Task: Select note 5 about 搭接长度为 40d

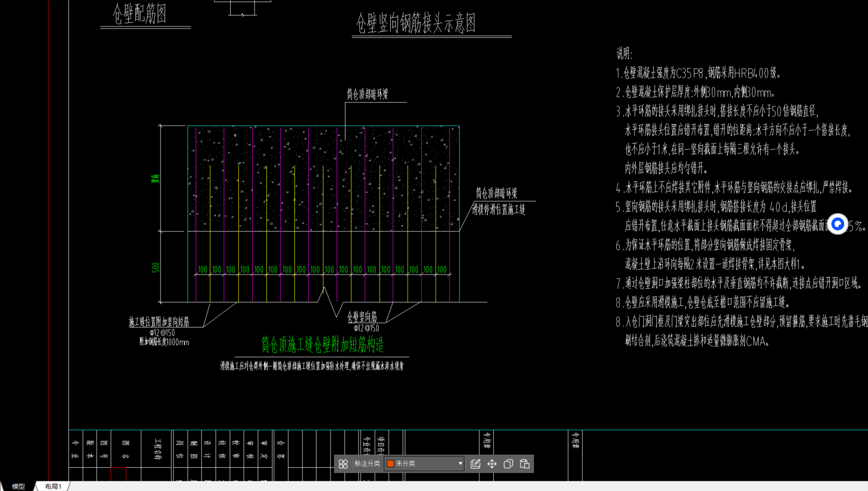Action: tap(717, 207)
